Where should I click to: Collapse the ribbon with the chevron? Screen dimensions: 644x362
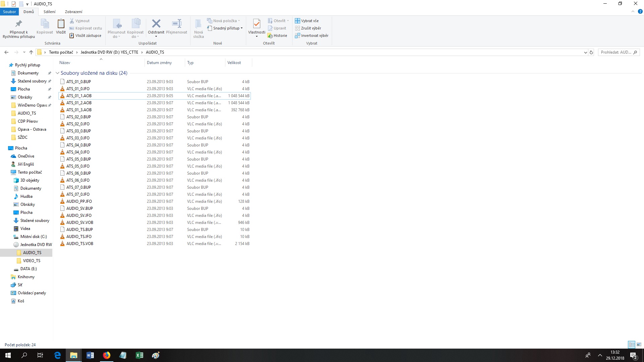click(x=633, y=11)
